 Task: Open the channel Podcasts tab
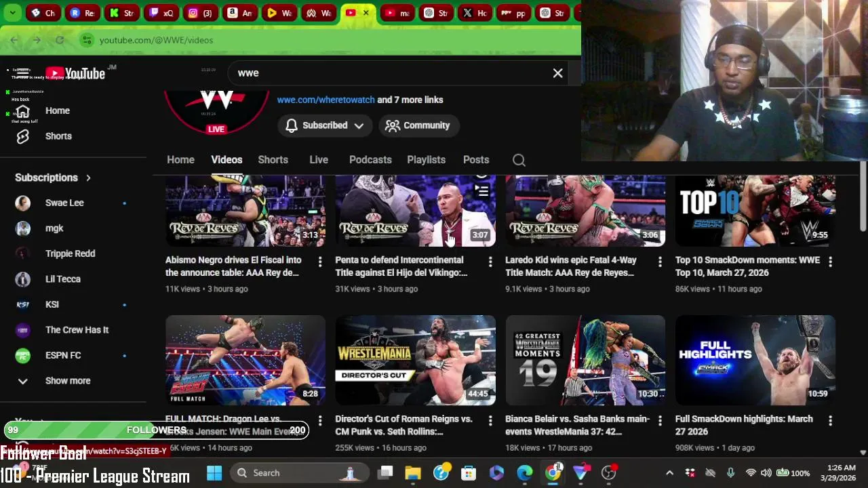[370, 160]
